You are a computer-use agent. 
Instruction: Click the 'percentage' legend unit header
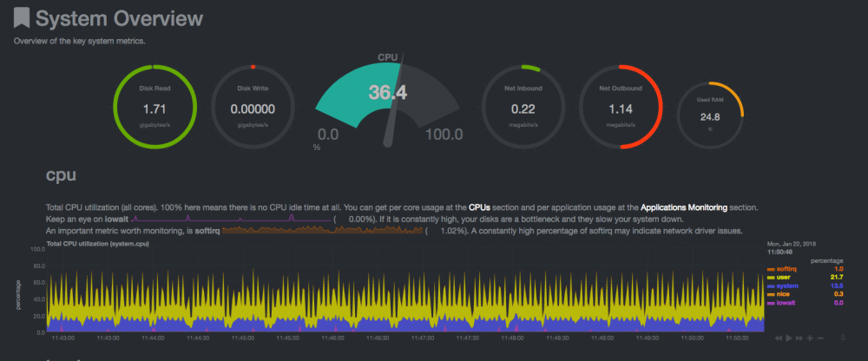[827, 260]
